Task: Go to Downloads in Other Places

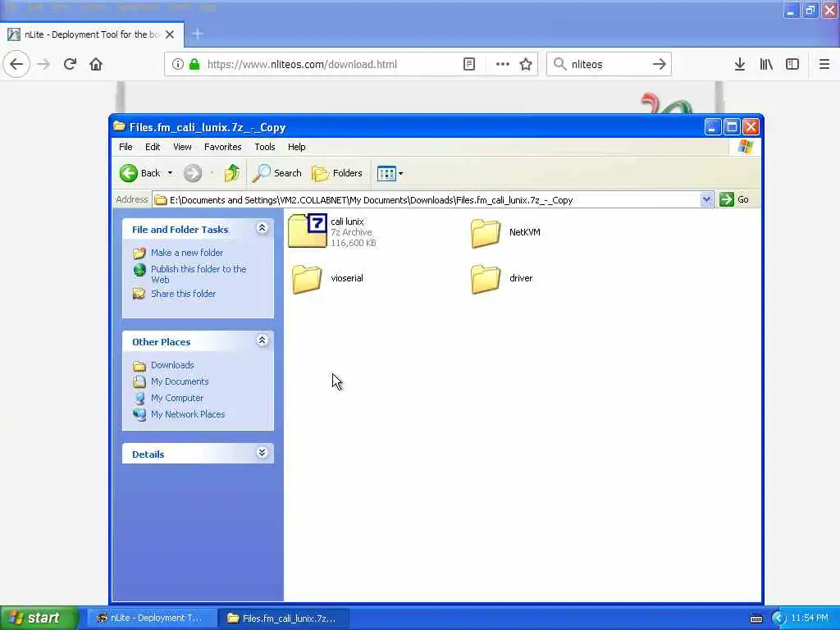Action: coord(172,365)
